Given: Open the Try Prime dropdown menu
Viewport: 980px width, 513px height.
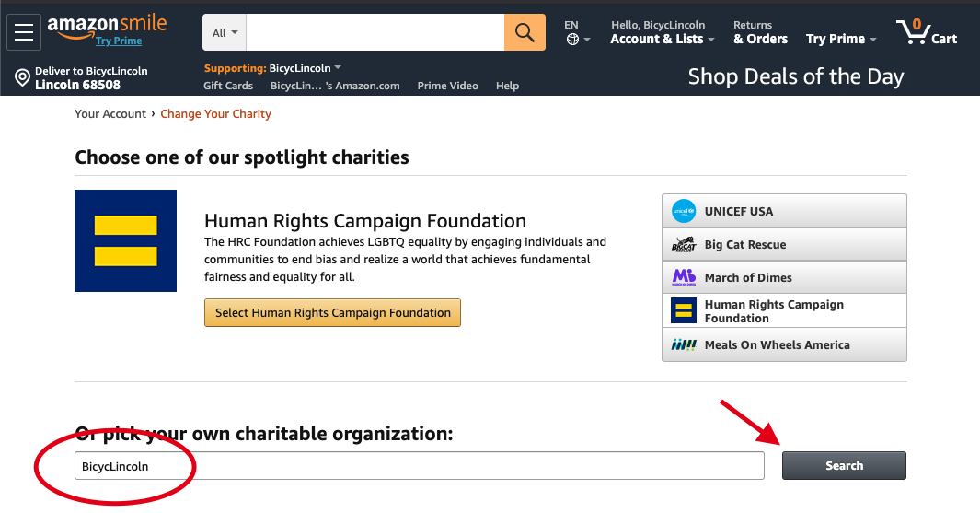Looking at the screenshot, I should pyautogui.click(x=841, y=39).
